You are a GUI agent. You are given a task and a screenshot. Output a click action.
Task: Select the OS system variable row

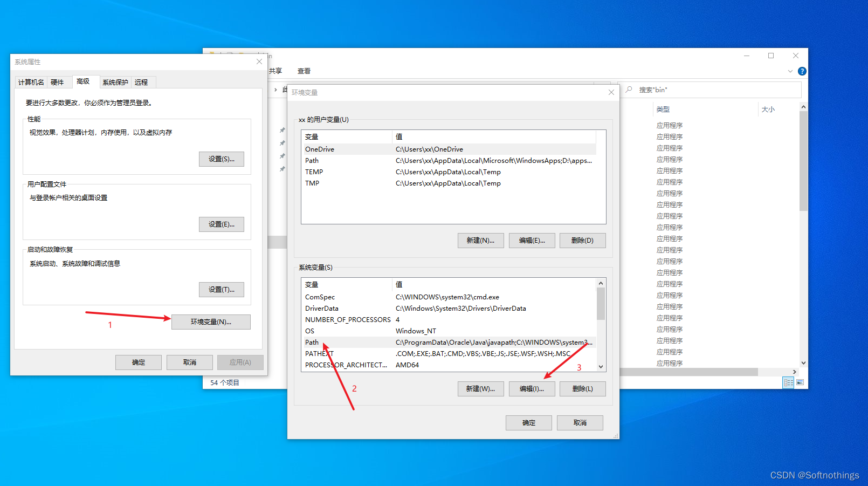[449, 331]
